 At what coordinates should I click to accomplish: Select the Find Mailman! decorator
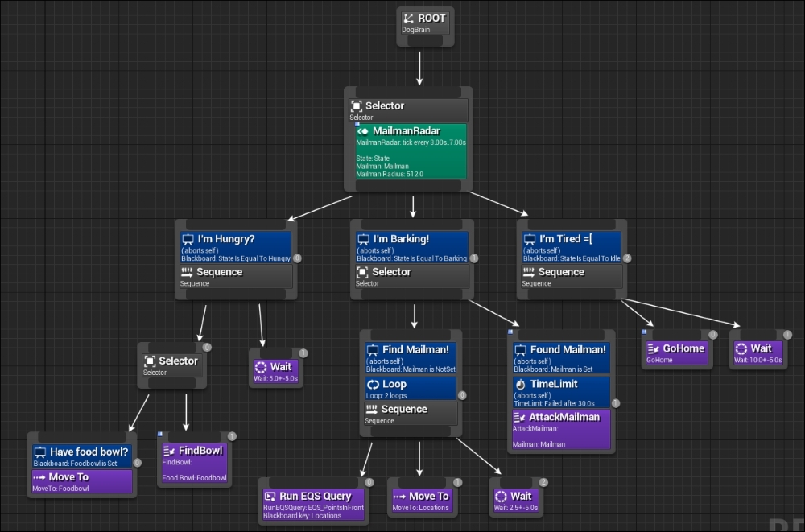pos(411,358)
